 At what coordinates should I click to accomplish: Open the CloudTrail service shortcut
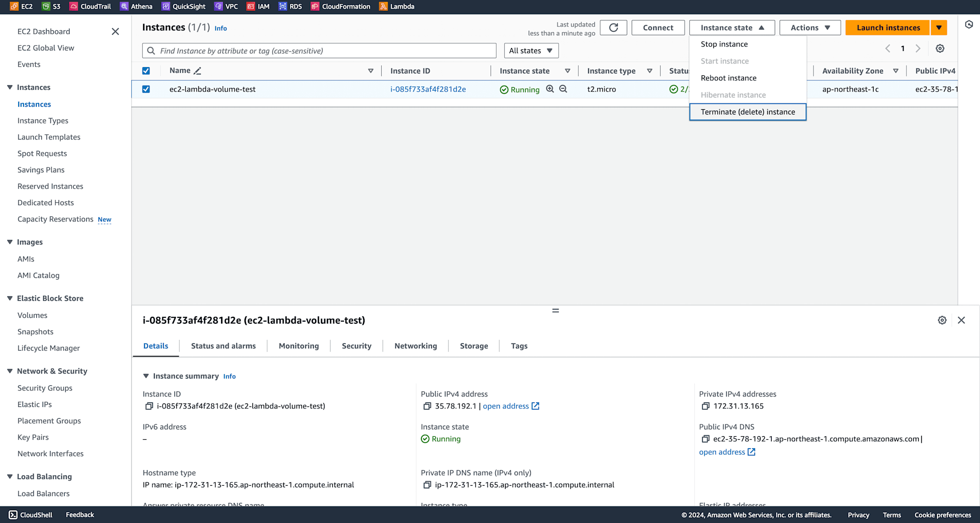pos(90,6)
